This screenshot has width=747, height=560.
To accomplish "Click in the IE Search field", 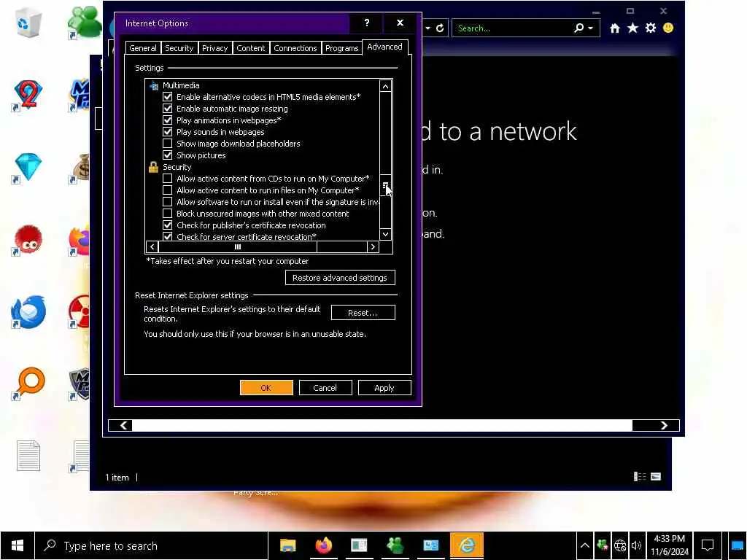I will coord(512,28).
